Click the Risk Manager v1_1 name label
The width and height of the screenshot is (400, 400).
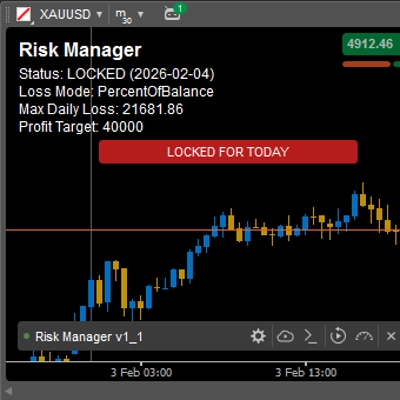tap(89, 337)
